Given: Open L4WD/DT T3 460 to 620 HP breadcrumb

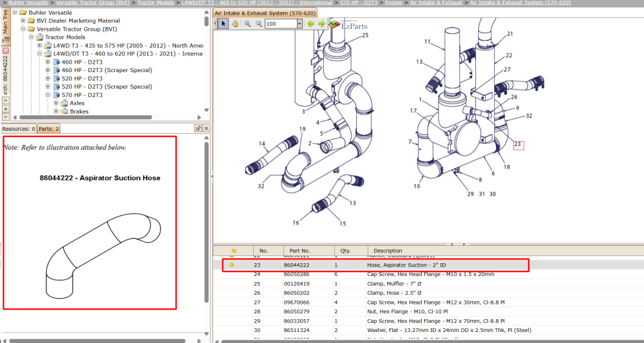Looking at the screenshot, I should coord(257,3).
